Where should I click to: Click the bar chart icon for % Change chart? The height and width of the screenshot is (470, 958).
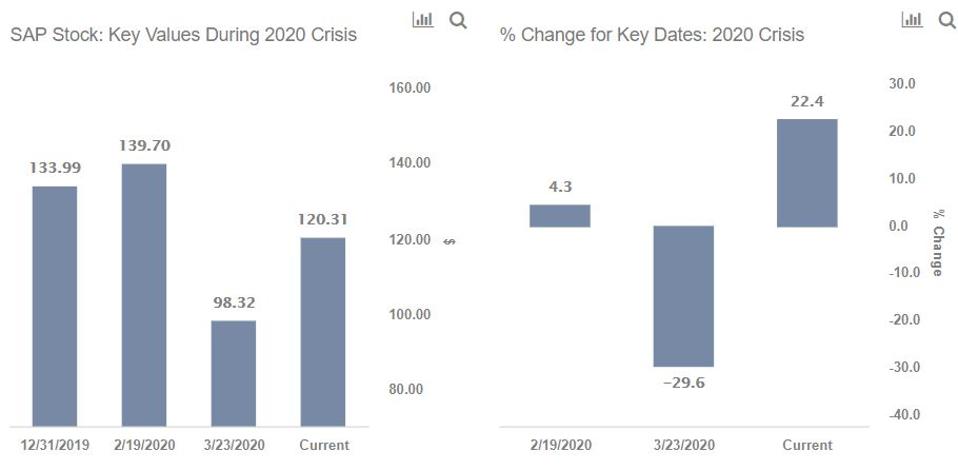point(912,20)
